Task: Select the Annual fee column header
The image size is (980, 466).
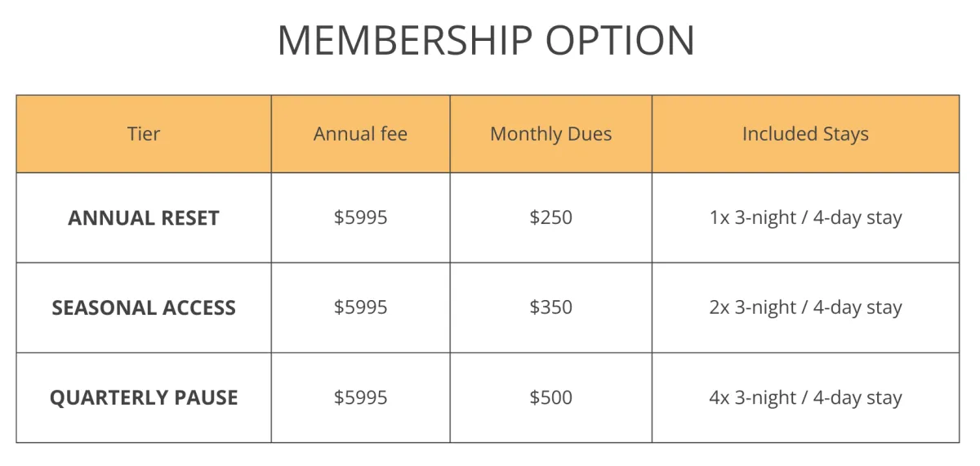Action: [x=360, y=134]
